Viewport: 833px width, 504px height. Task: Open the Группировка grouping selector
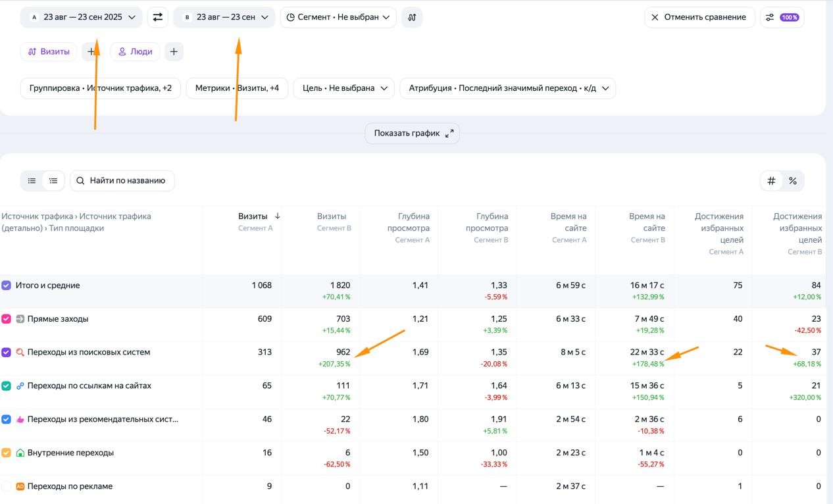(x=101, y=88)
